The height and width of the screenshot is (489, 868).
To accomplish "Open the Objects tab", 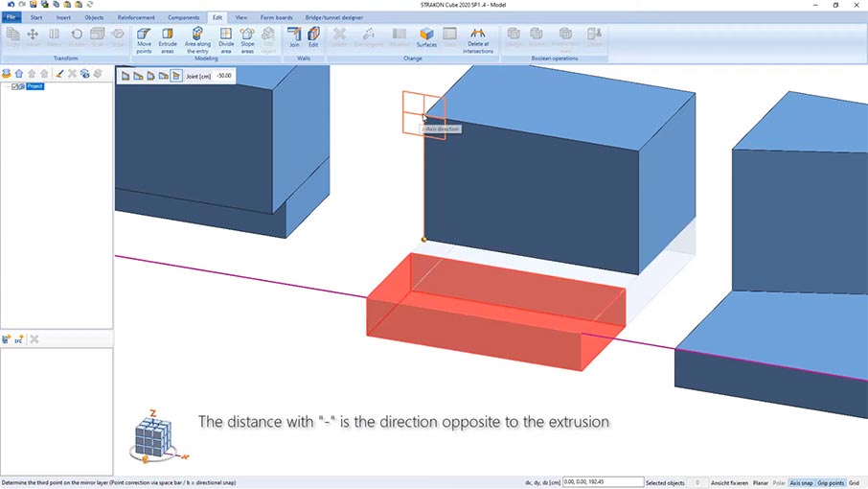I will click(x=94, y=17).
